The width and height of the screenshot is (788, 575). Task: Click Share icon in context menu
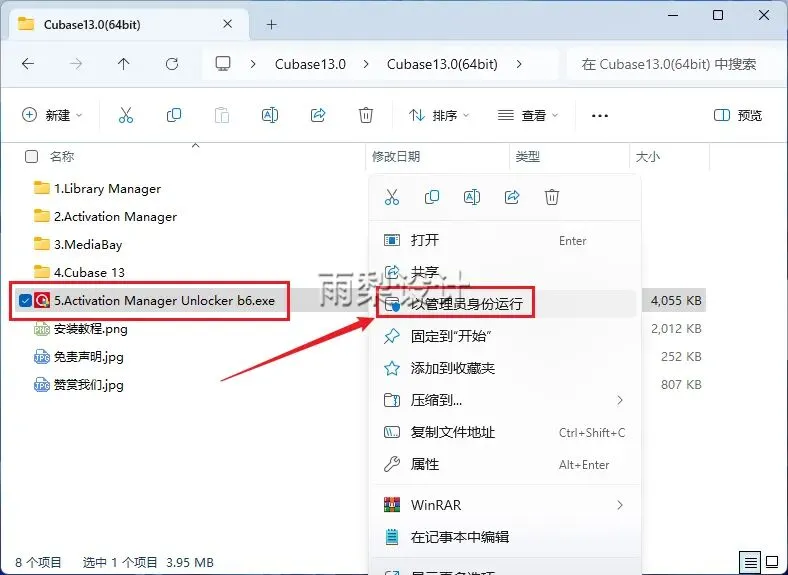point(512,197)
